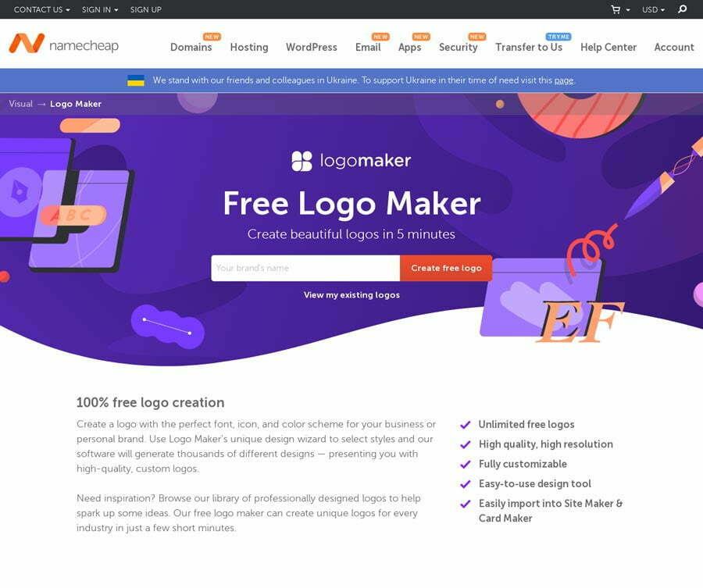Click the Sign Up link
703x588 pixels.
146,9
